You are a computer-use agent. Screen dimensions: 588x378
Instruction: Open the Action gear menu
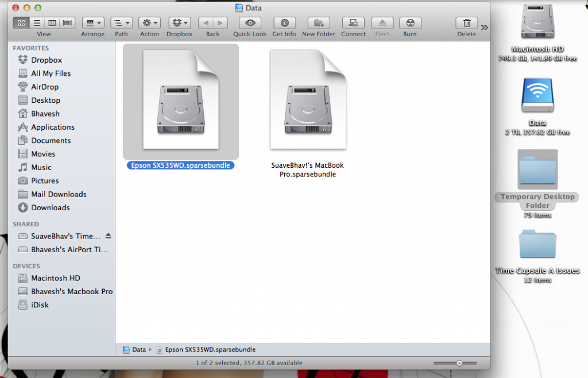(150, 23)
